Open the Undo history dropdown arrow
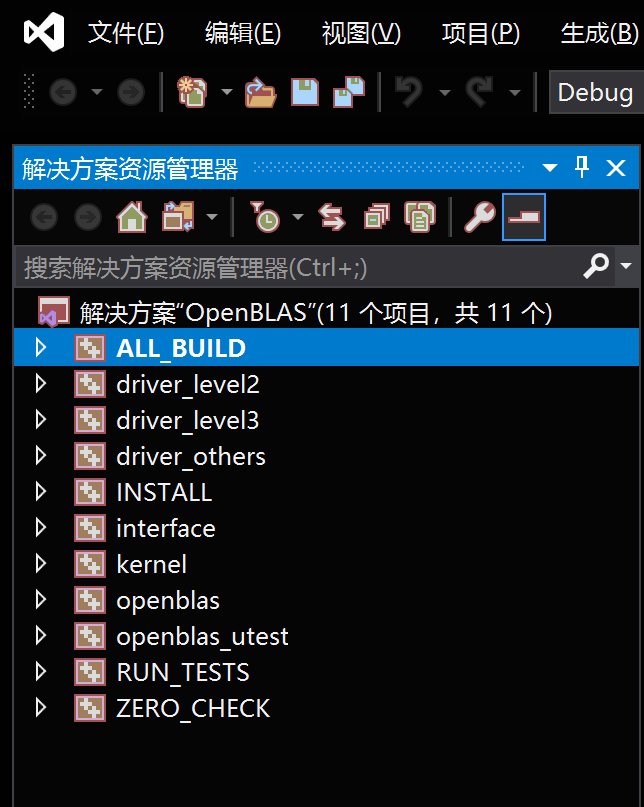The image size is (644, 807). [445, 93]
